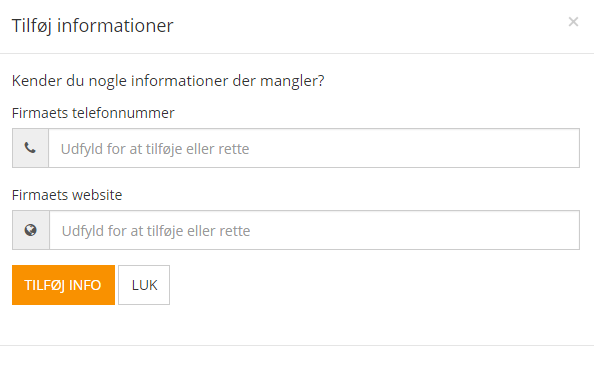594x383 pixels.
Task: Click placeholder text in the telephone number field
Action: pos(155,149)
